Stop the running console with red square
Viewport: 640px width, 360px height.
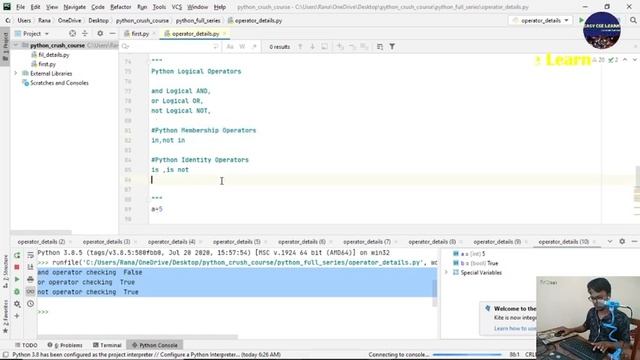17,267
